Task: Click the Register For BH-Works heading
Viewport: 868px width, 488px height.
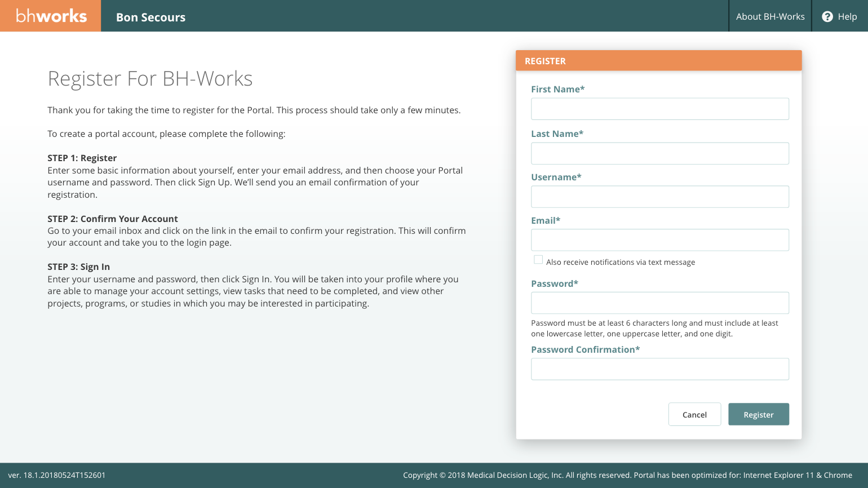Action: coord(150,79)
